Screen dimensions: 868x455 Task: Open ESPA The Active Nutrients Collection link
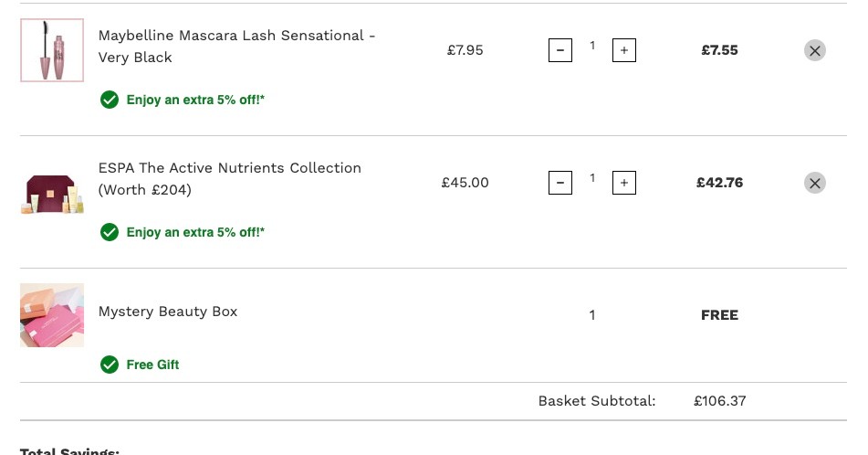[x=230, y=178]
